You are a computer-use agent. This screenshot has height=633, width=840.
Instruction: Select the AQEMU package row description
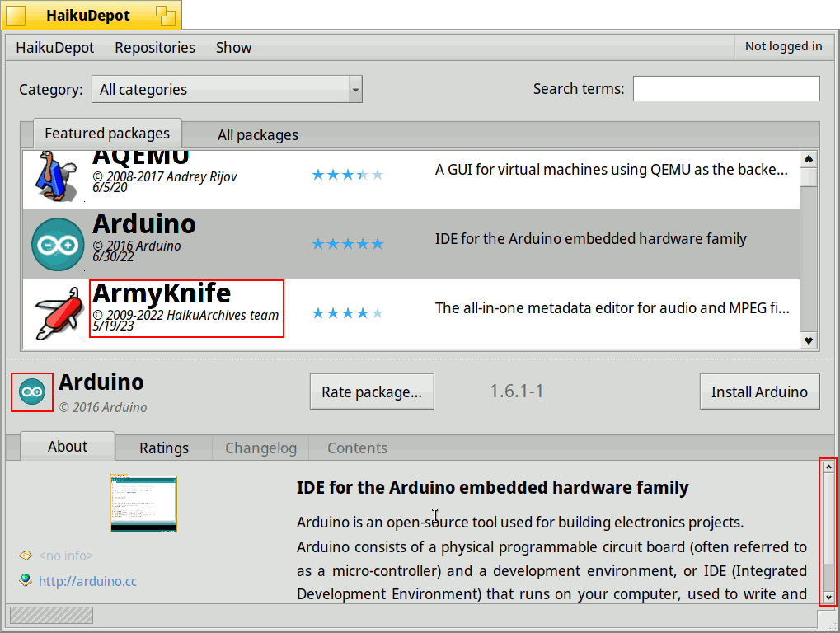[x=612, y=170]
